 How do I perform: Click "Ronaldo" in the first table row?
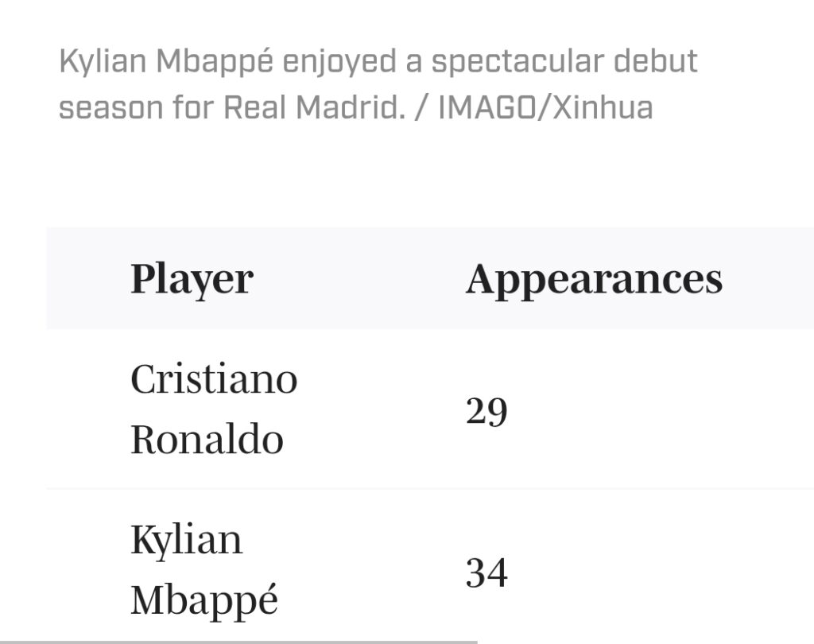[207, 438]
